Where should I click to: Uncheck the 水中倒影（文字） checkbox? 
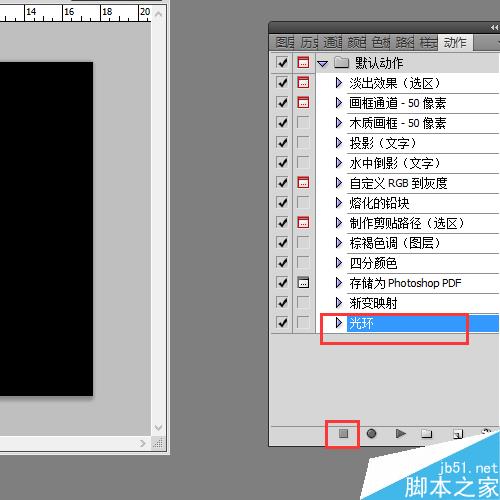(x=282, y=162)
